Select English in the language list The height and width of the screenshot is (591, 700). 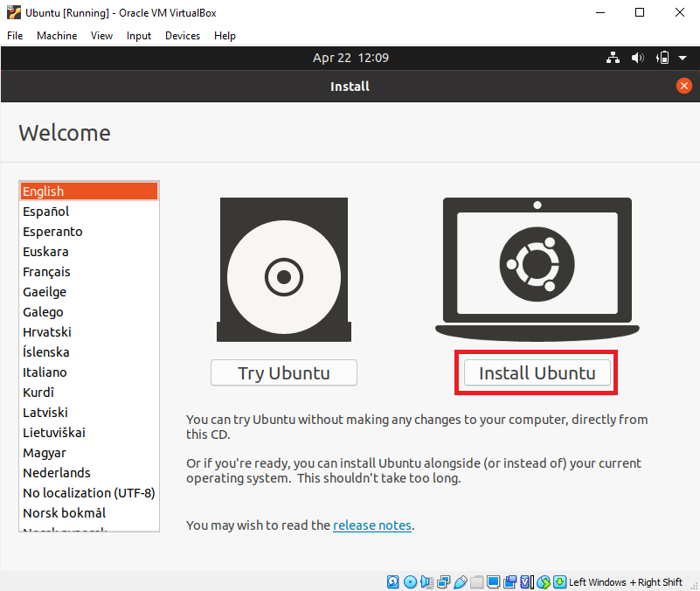[x=89, y=191]
